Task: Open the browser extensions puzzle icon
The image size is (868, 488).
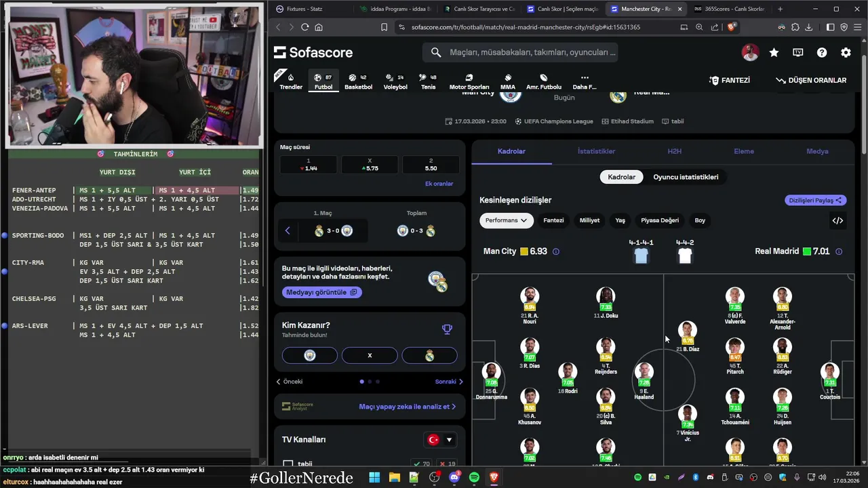Action: point(795,27)
